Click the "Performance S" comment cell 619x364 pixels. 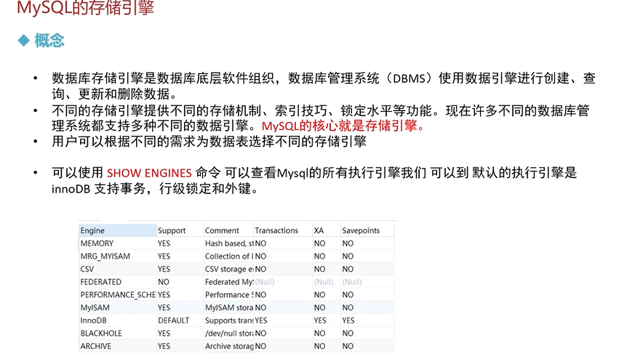coord(228,294)
